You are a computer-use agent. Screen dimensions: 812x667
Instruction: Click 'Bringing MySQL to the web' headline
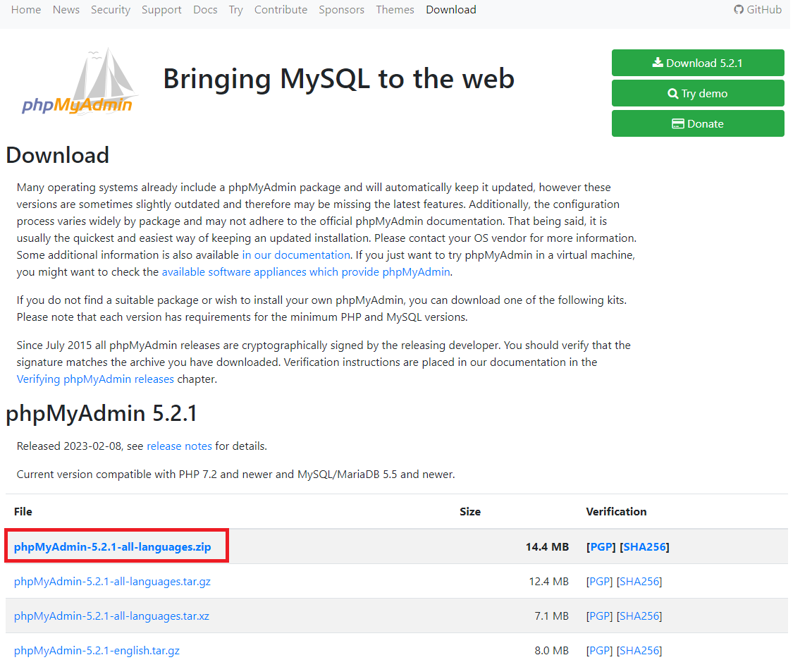pyautogui.click(x=338, y=79)
